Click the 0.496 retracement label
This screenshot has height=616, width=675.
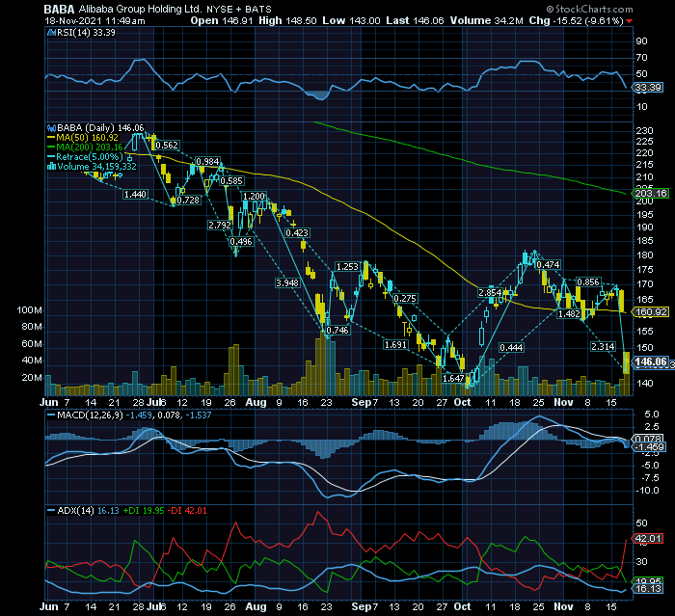coord(241,242)
